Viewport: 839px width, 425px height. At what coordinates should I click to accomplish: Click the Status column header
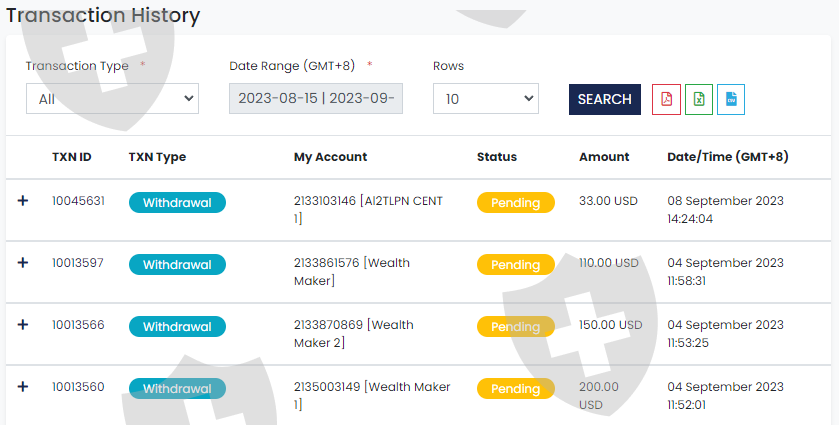[x=497, y=157]
